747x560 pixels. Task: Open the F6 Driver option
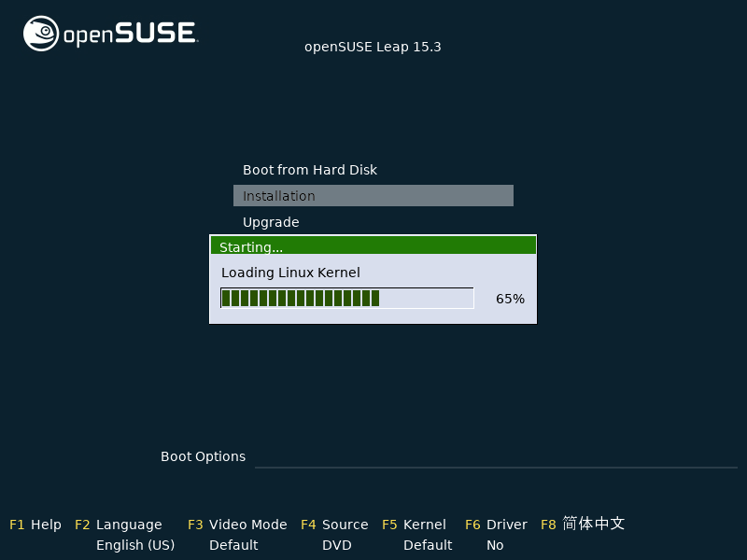click(496, 525)
